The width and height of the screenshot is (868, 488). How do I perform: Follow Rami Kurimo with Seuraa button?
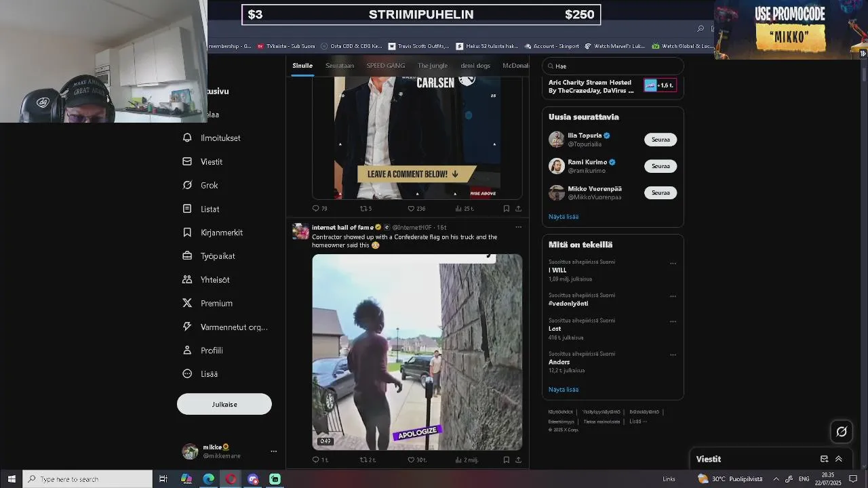tap(660, 166)
